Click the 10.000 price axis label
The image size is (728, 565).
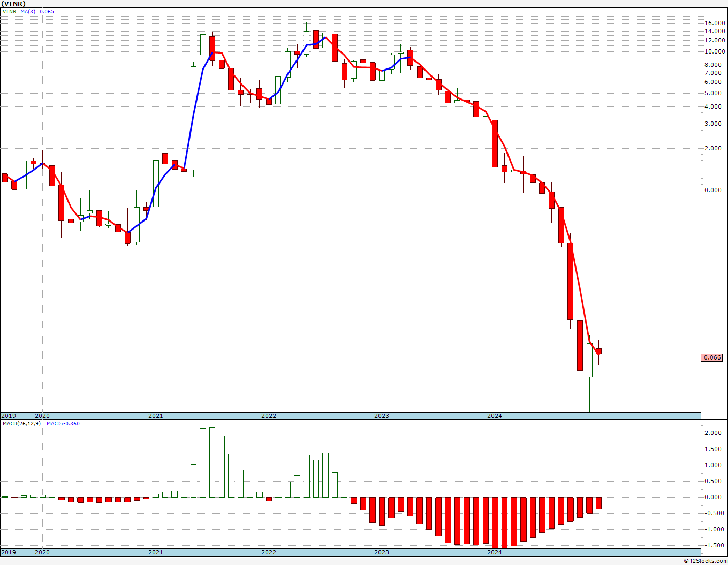click(x=715, y=52)
